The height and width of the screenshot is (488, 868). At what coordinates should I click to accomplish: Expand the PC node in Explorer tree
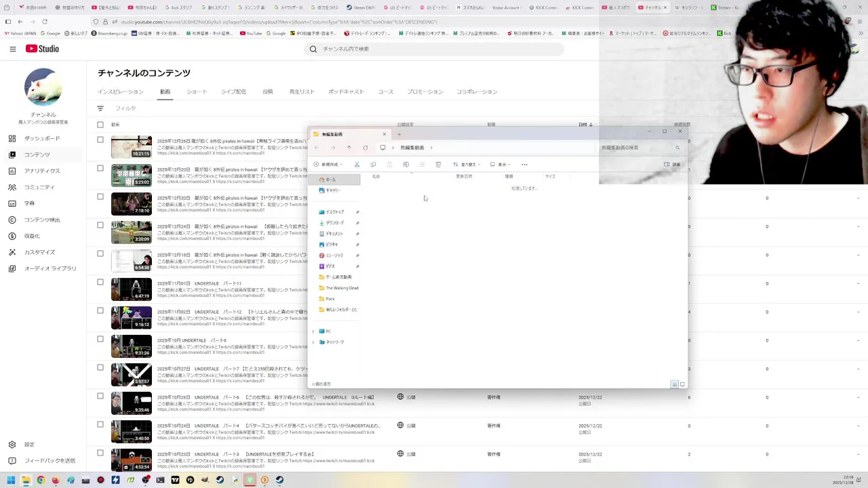click(x=313, y=331)
